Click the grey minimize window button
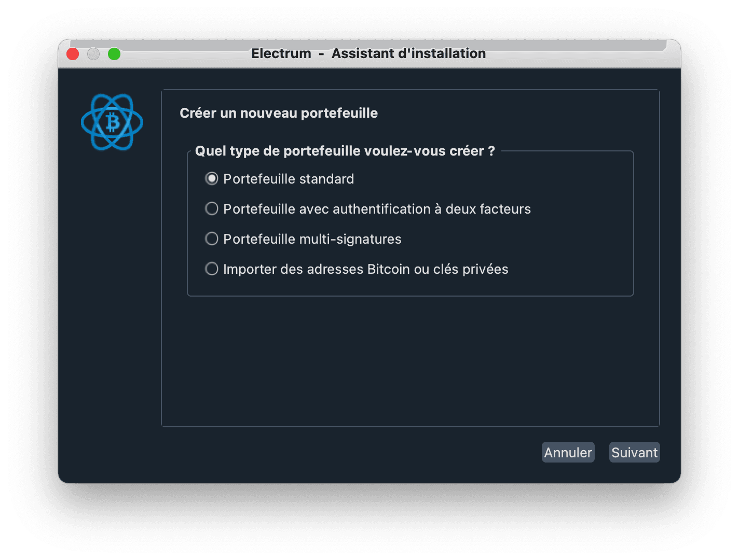This screenshot has height=560, width=739. (x=93, y=54)
